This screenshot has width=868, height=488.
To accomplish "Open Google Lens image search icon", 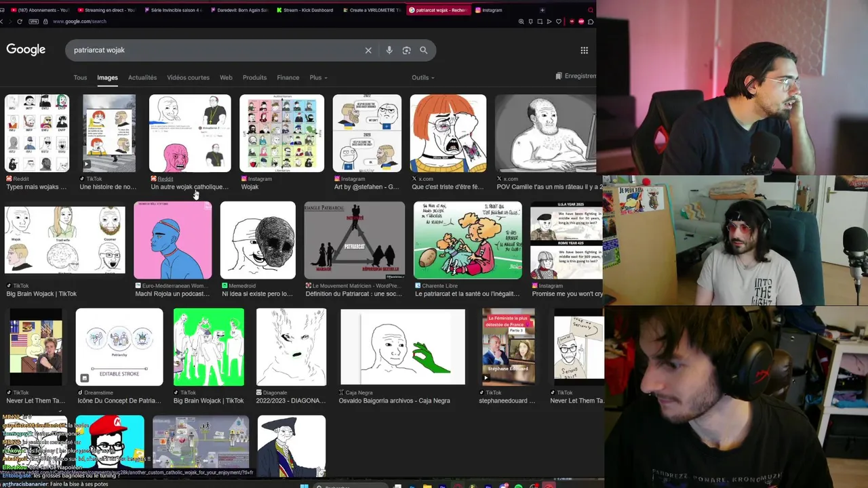I will (406, 50).
